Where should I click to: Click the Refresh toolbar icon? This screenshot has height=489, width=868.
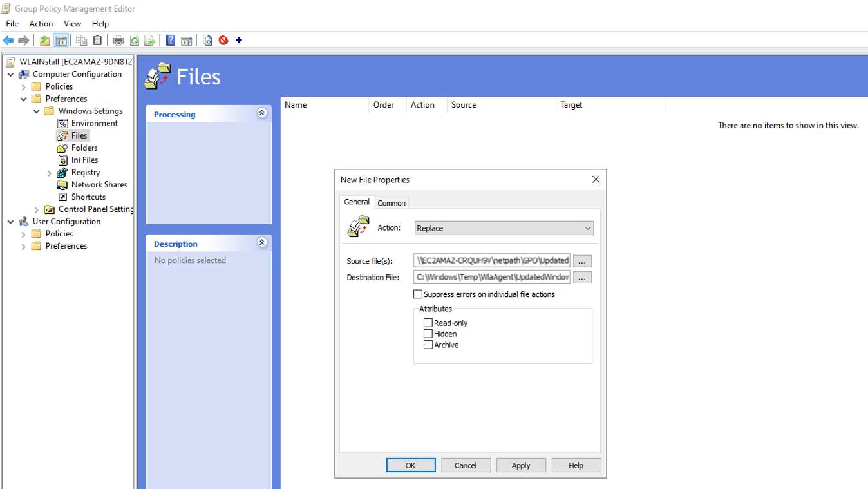tap(135, 41)
